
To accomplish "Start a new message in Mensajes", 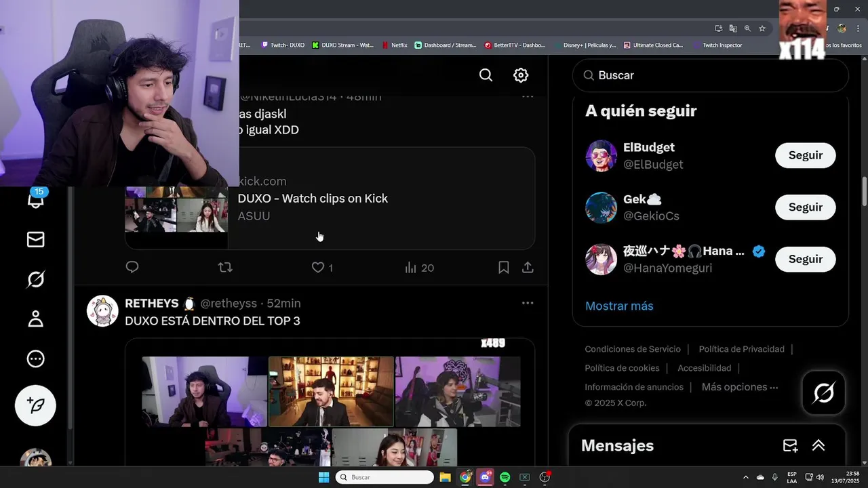I will point(790,445).
